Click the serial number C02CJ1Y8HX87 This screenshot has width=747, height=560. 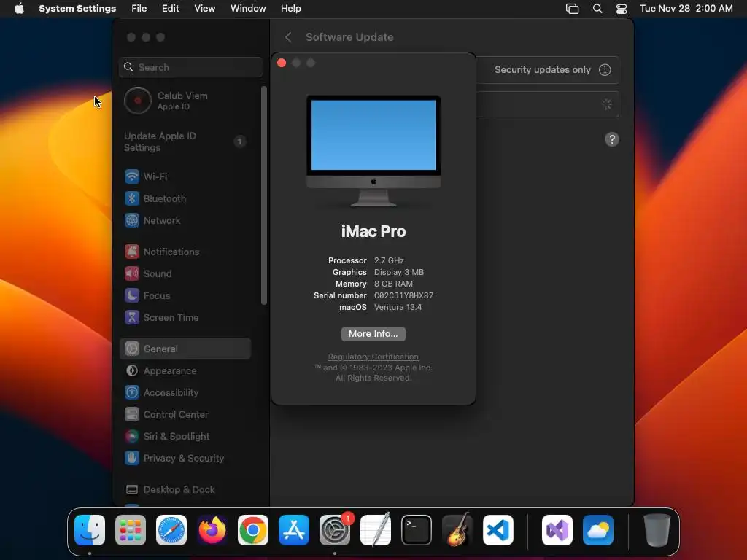pos(403,296)
